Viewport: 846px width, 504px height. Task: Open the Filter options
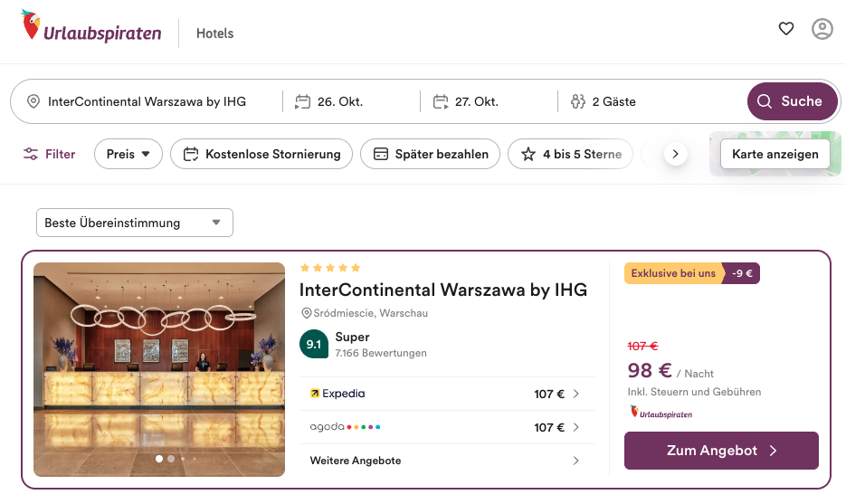(x=49, y=154)
